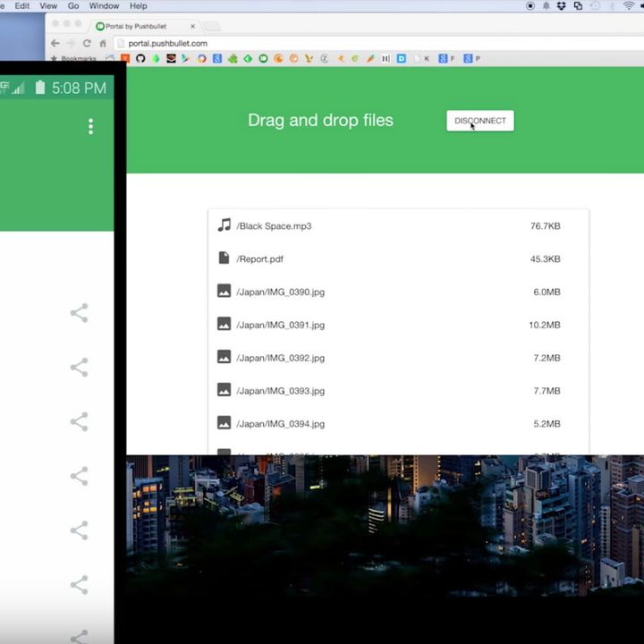Screen dimensions: 644x644
Task: Open the Go menu
Action: tap(73, 5)
